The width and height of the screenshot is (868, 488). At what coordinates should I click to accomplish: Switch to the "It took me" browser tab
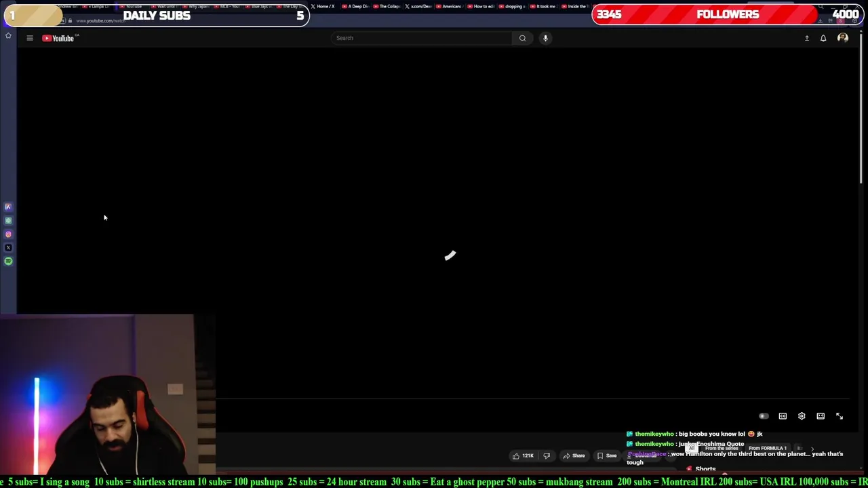pos(543,6)
